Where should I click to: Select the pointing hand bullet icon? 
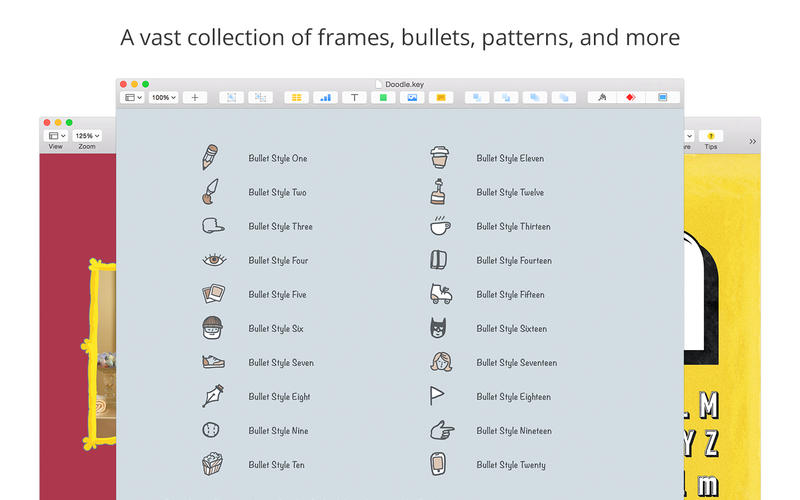442,430
